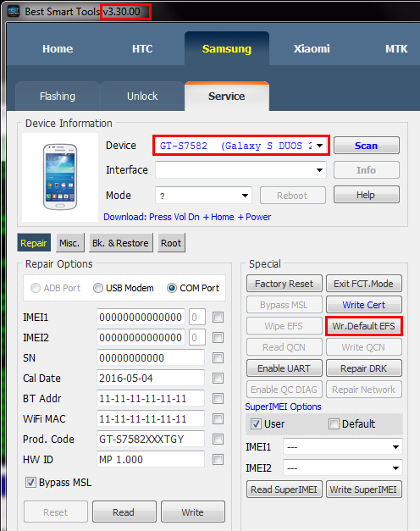
Task: Open the Flashing tab
Action: tap(58, 97)
